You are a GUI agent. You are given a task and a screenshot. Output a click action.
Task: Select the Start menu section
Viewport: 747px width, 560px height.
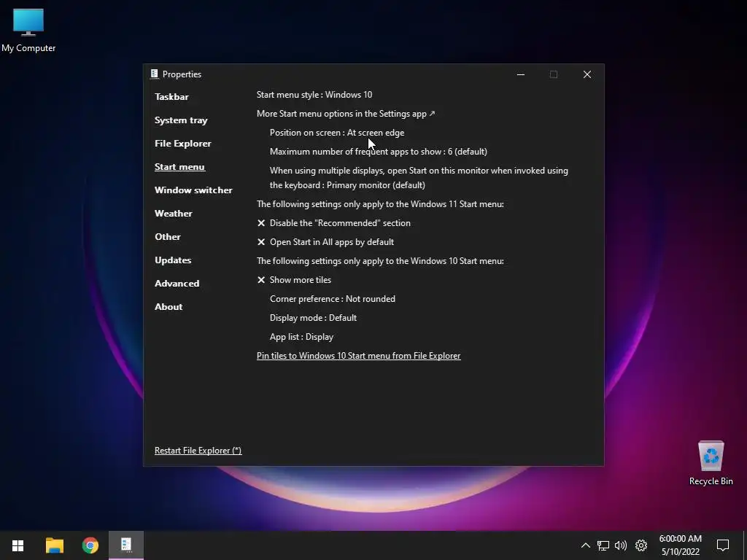[179, 167]
